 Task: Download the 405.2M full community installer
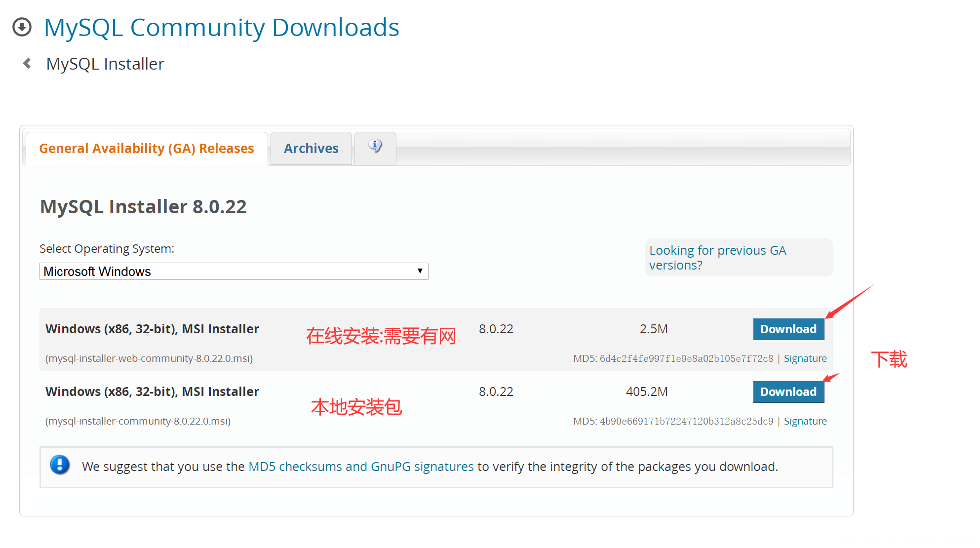pyautogui.click(x=788, y=392)
